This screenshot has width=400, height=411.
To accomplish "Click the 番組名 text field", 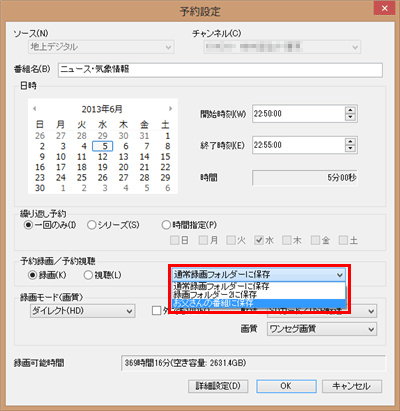I will [x=220, y=70].
